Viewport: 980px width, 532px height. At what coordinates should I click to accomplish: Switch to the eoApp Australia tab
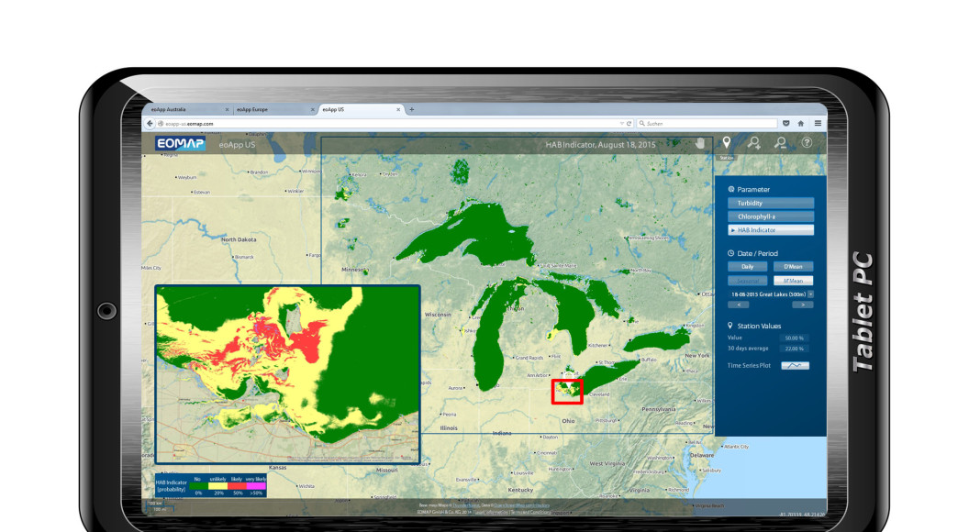coord(184,109)
